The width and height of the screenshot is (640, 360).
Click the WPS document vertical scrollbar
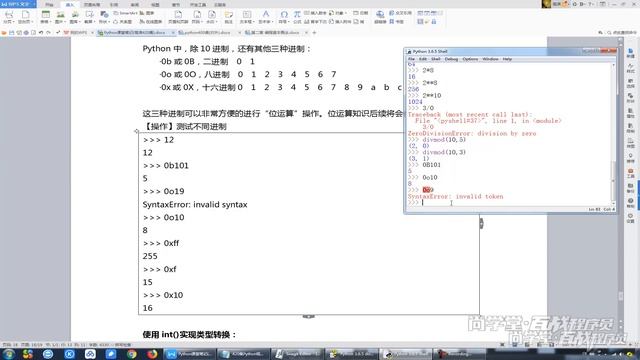(621, 188)
